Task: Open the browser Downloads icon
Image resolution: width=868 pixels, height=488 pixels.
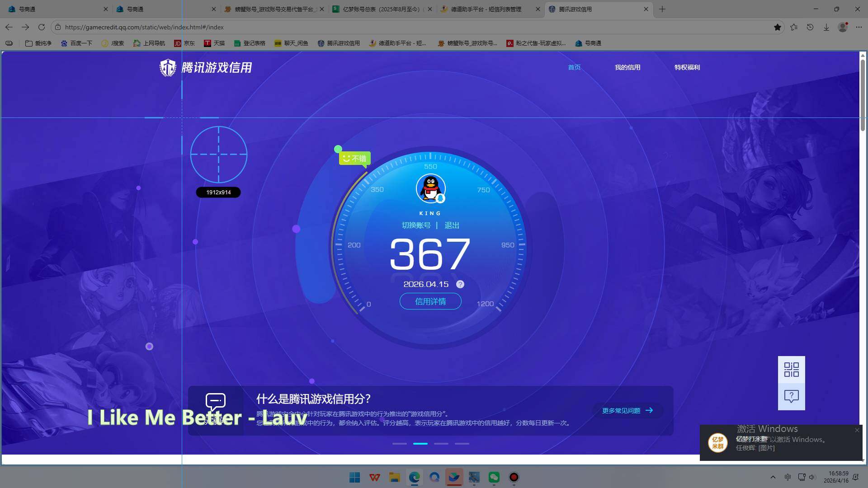Action: 826,27
